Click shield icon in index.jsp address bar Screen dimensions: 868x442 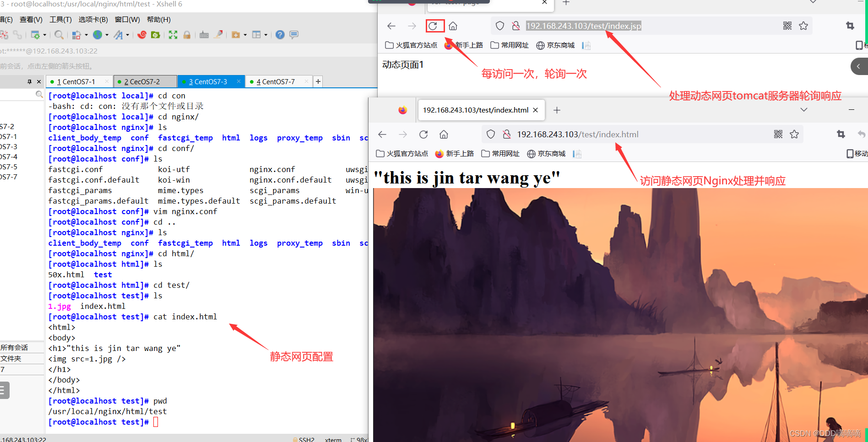coord(500,26)
